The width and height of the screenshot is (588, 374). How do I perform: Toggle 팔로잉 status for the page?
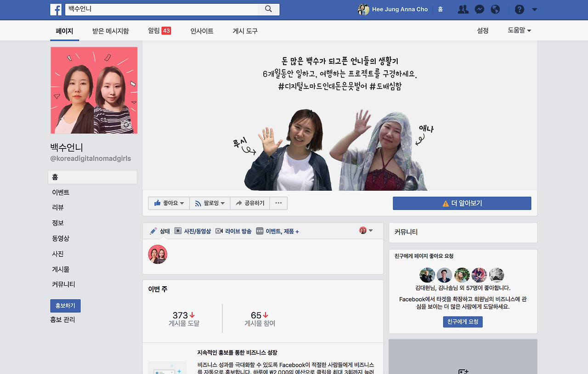[x=209, y=203]
